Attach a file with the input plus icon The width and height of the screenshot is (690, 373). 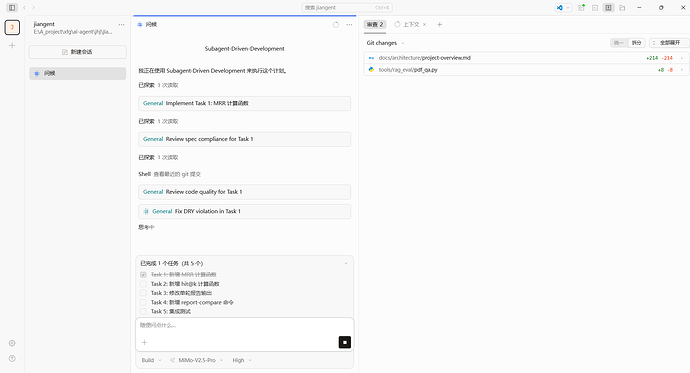coord(144,342)
